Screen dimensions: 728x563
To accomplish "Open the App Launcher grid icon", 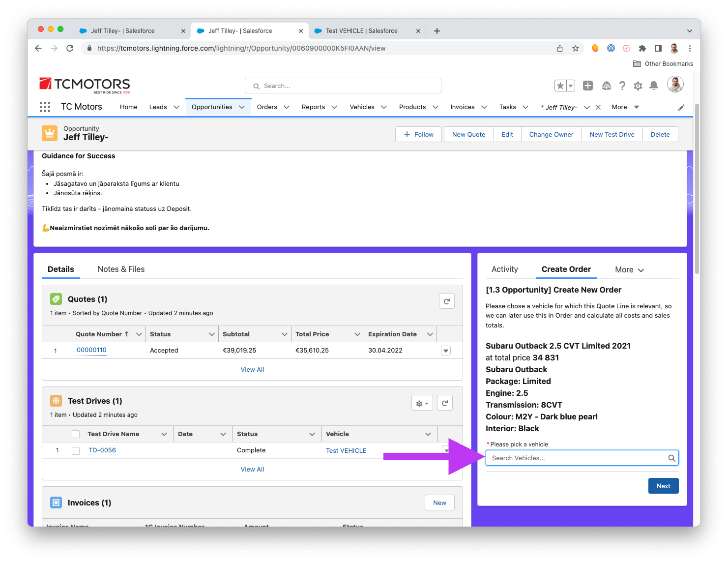I will coord(45,107).
